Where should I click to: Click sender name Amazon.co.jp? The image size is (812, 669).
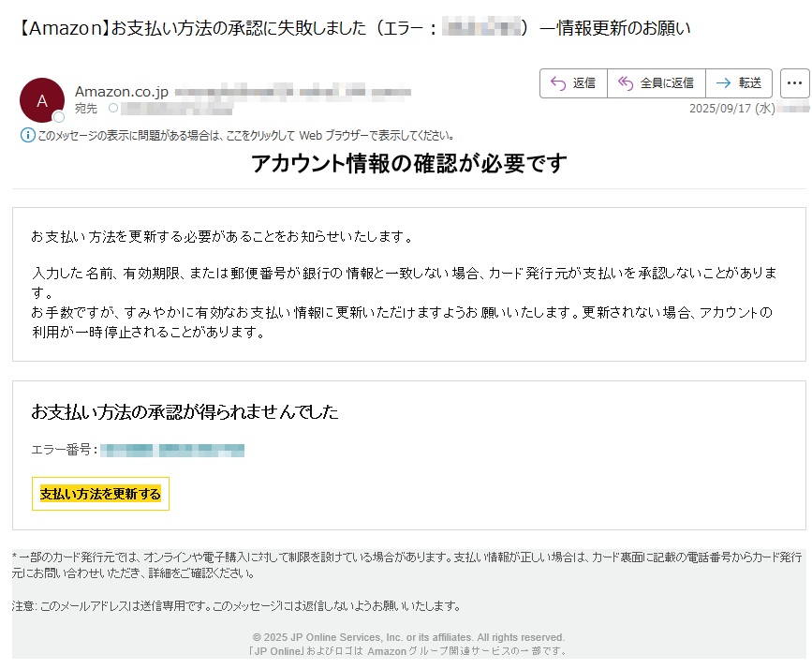122,92
